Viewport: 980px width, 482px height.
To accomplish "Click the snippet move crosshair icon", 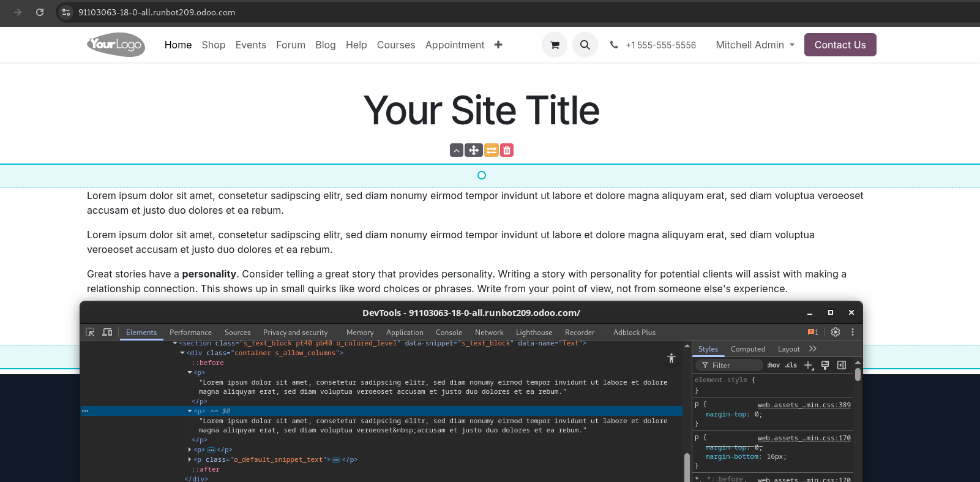I will pos(473,150).
